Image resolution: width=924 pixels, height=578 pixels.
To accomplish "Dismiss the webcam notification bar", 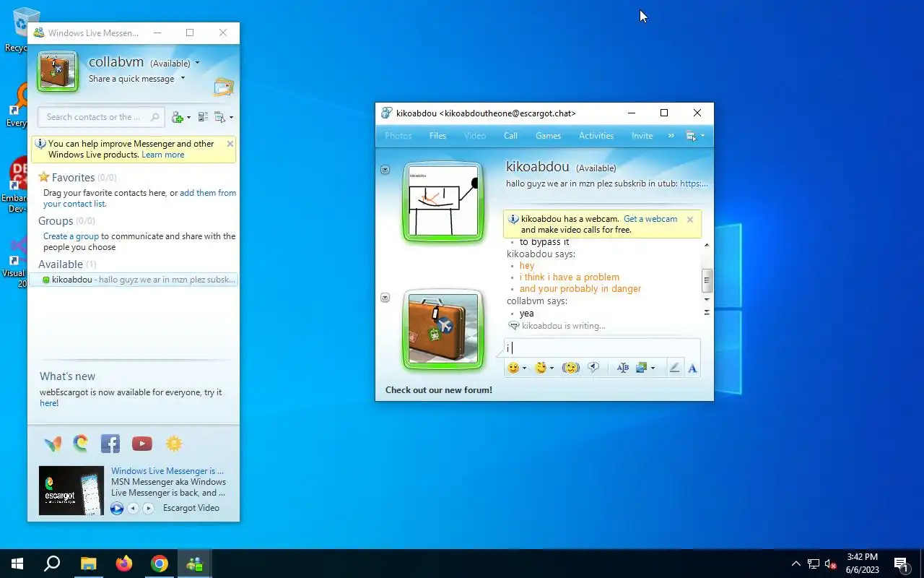I will [x=690, y=220].
